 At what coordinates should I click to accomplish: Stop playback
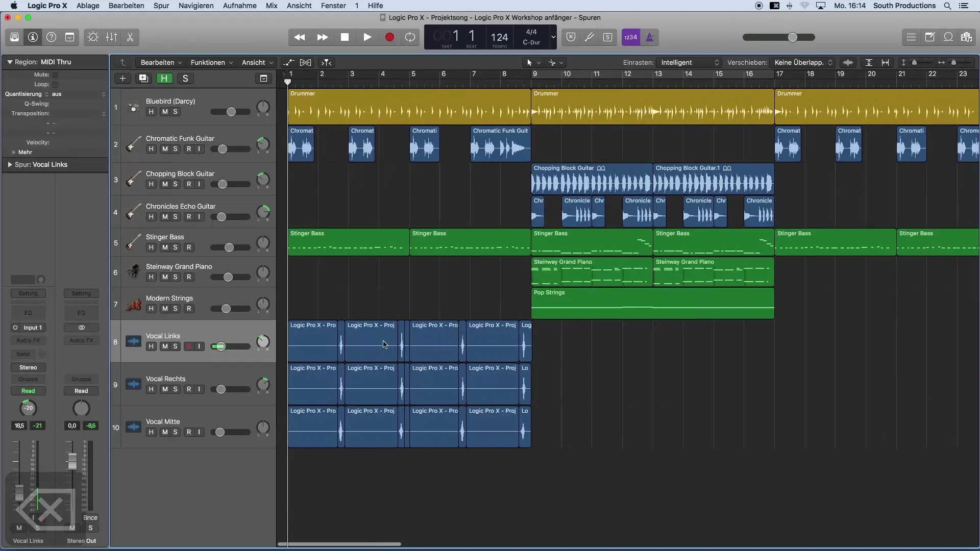[x=345, y=37]
